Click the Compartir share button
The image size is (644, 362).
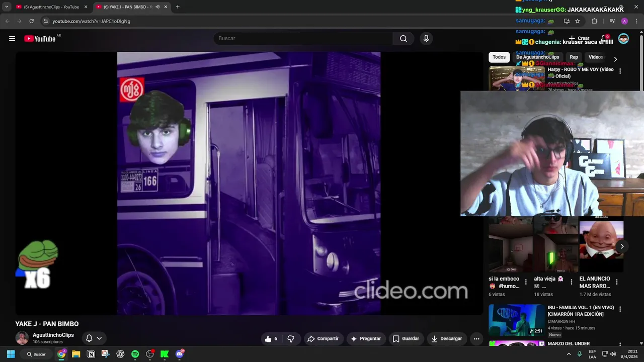pos(323,339)
